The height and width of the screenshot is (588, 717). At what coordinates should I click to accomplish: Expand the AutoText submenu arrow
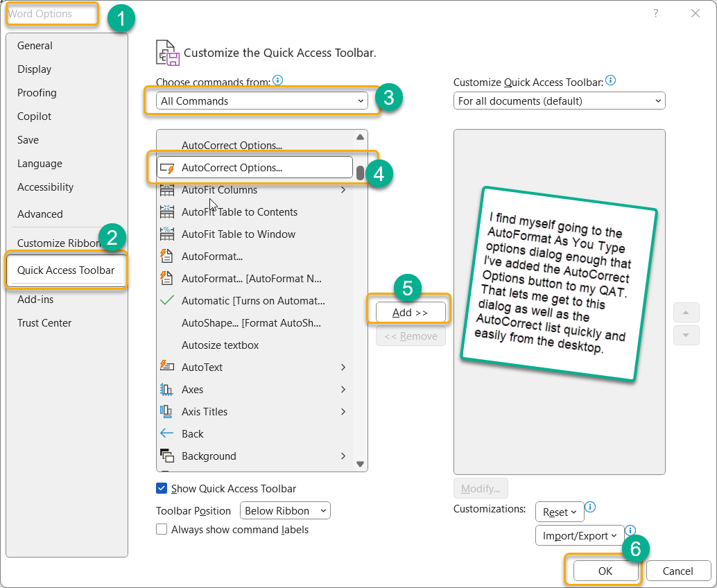[x=343, y=367]
